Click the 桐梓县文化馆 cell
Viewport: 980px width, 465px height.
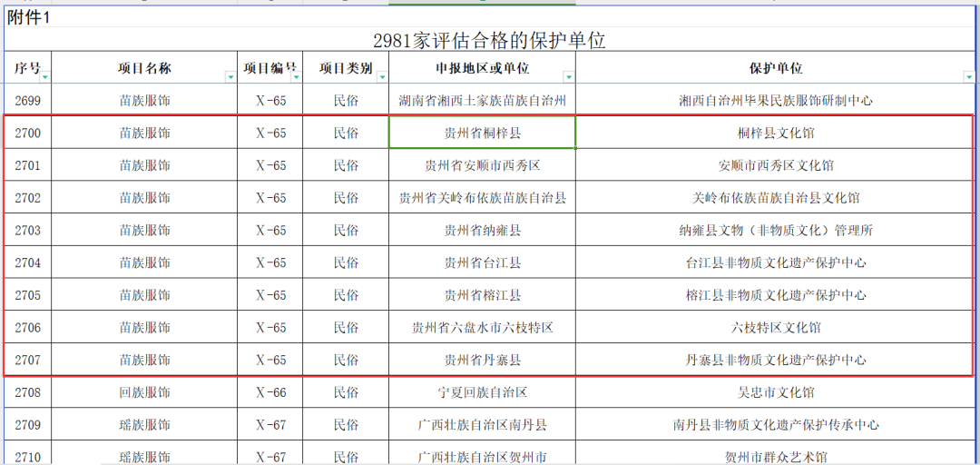point(775,134)
